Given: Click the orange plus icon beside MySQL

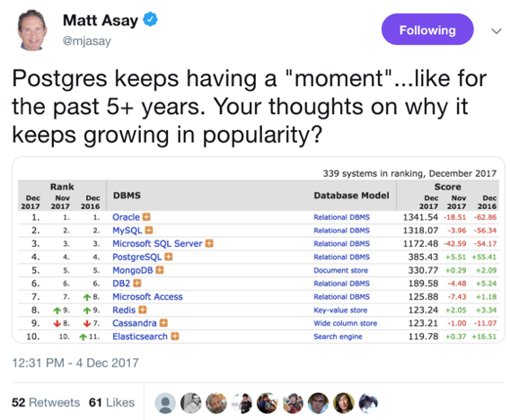Looking at the screenshot, I should [x=149, y=230].
